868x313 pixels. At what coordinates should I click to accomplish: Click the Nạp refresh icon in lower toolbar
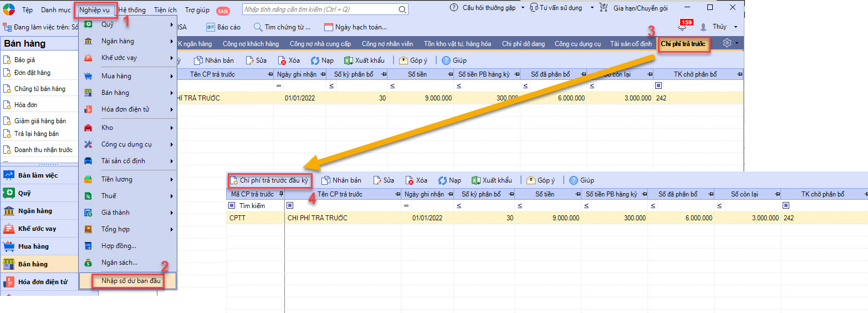tap(442, 180)
